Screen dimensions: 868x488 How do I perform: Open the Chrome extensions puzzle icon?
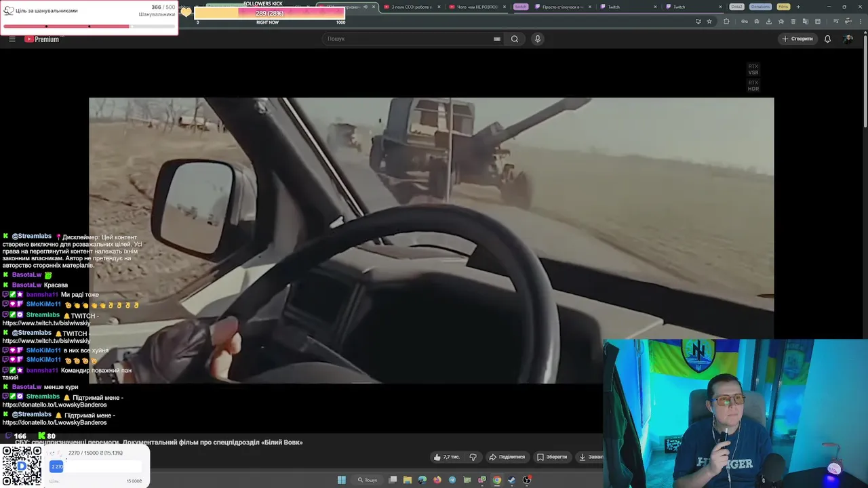tap(726, 21)
